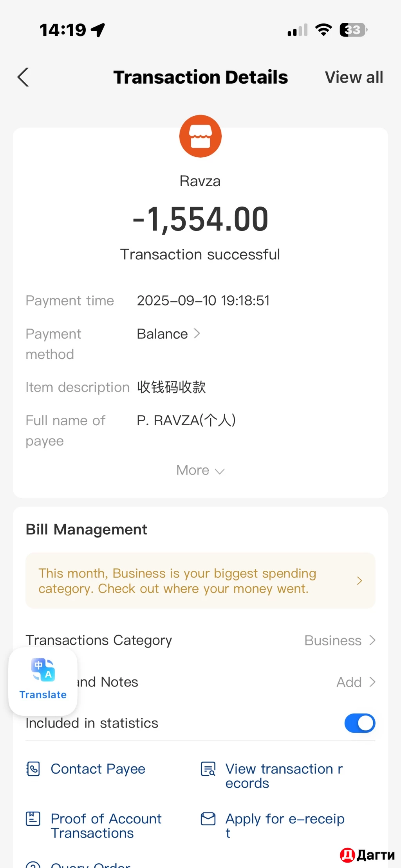401x868 pixels.
Task: Open the spending category banner arrow
Action: click(359, 580)
